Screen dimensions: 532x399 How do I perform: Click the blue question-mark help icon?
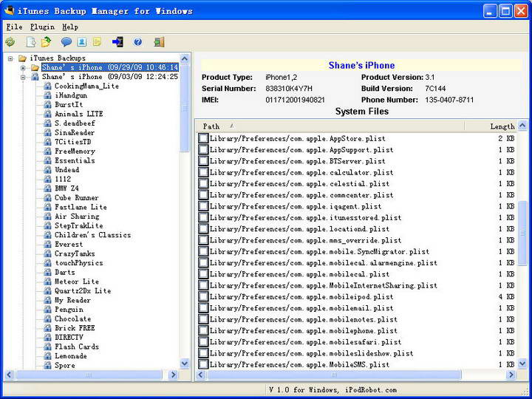(137, 42)
